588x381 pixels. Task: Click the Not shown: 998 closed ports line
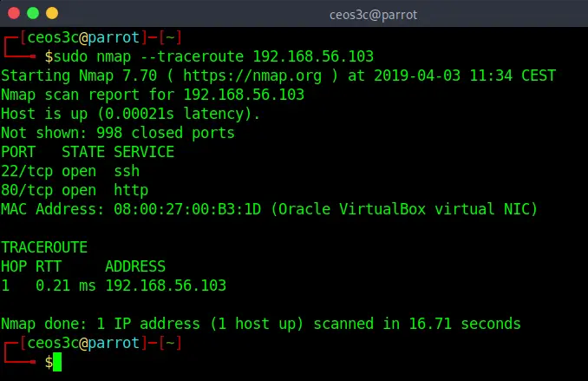pyautogui.click(x=118, y=133)
